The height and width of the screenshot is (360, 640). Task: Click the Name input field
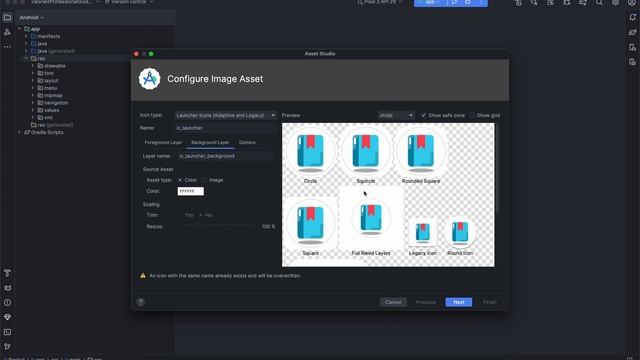[227, 128]
